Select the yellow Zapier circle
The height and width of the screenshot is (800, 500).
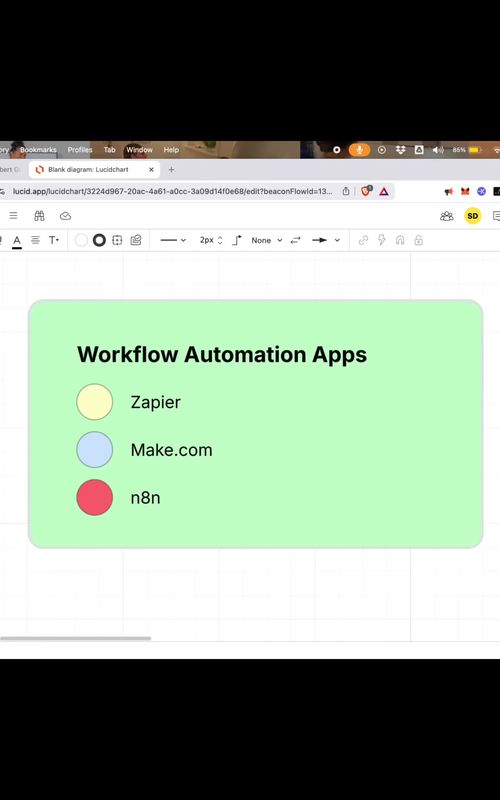pos(94,402)
